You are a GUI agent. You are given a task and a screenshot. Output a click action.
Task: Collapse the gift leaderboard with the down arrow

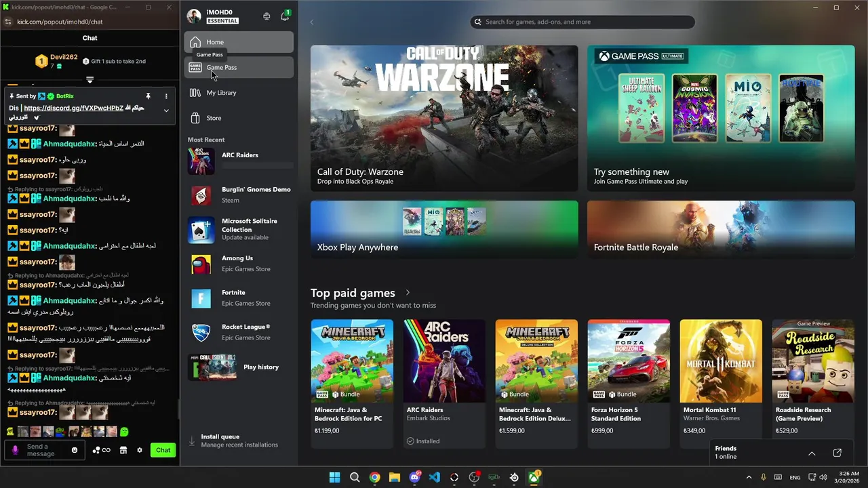(90, 80)
